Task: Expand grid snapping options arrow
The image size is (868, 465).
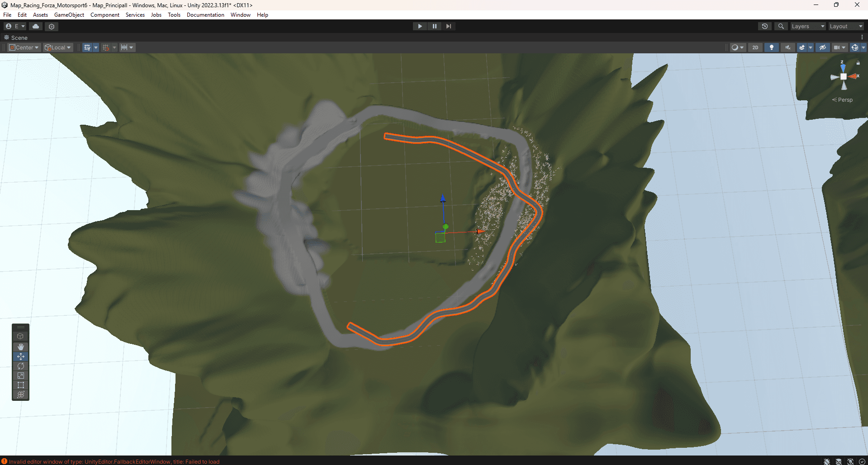Action: 114,47
